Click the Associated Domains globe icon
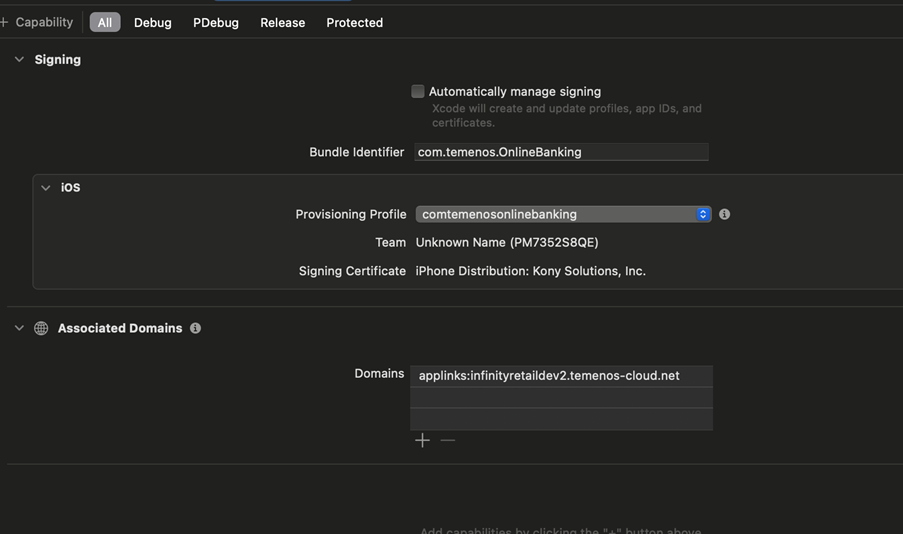 [41, 328]
